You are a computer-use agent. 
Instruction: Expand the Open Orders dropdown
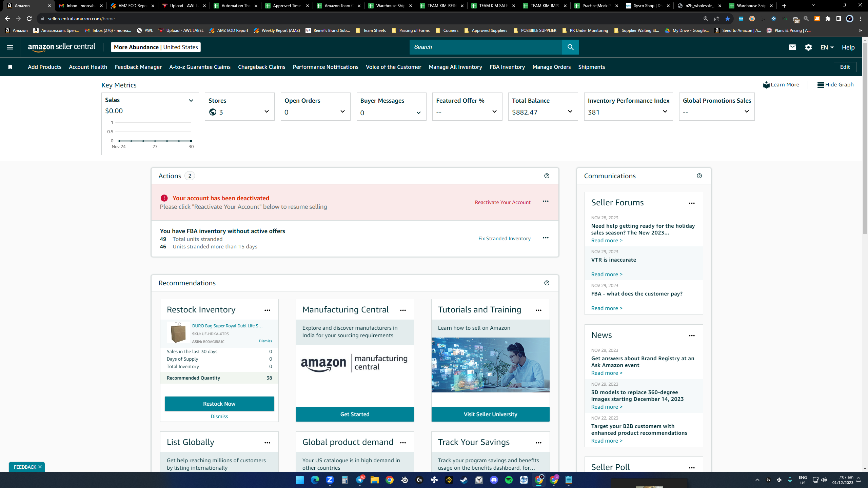(342, 111)
